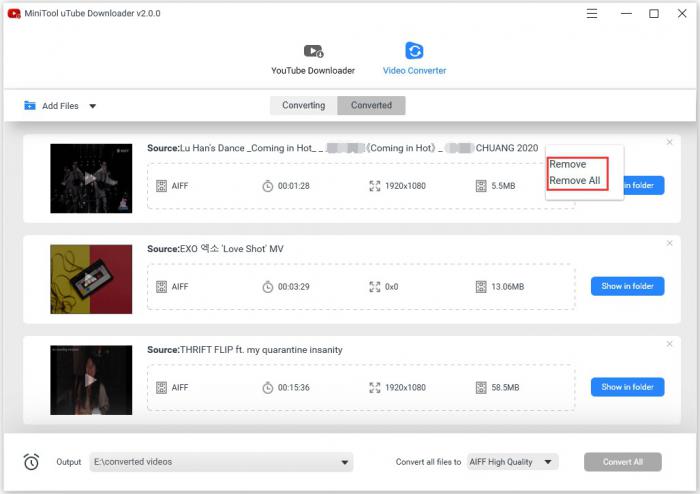Screen dimensions: 700x494
Task: Choose Remove from the context menu
Action: 568,164
